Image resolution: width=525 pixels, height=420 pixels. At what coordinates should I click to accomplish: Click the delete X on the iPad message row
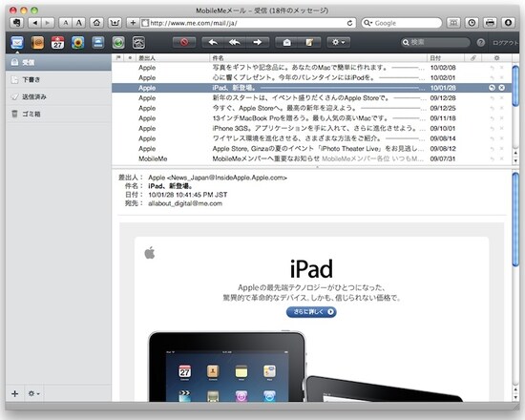tap(501, 88)
